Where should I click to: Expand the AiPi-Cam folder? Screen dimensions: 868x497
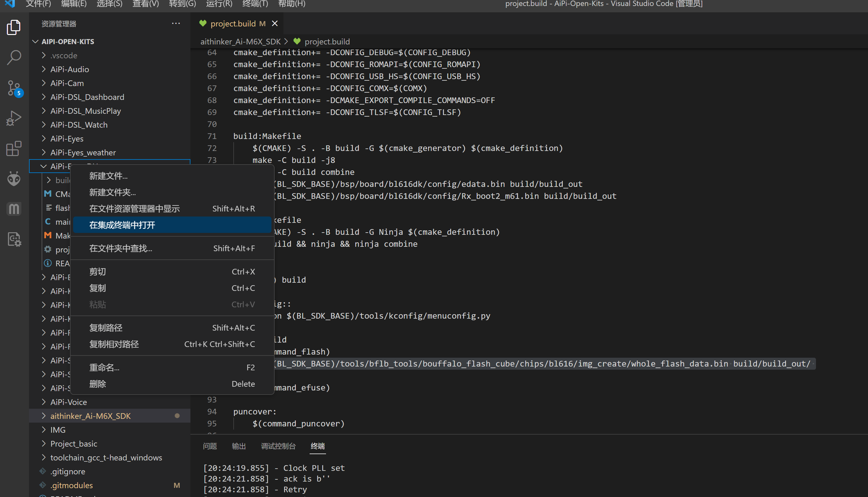(x=44, y=83)
